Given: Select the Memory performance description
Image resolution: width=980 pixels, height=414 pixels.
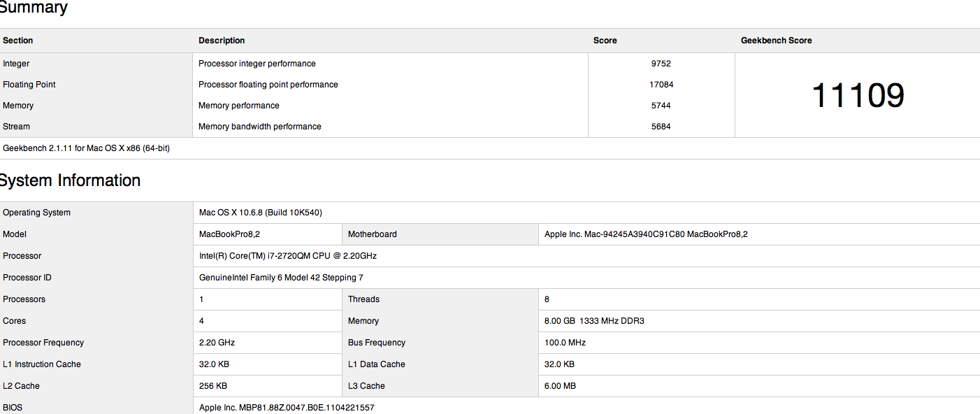Looking at the screenshot, I should click(x=239, y=106).
